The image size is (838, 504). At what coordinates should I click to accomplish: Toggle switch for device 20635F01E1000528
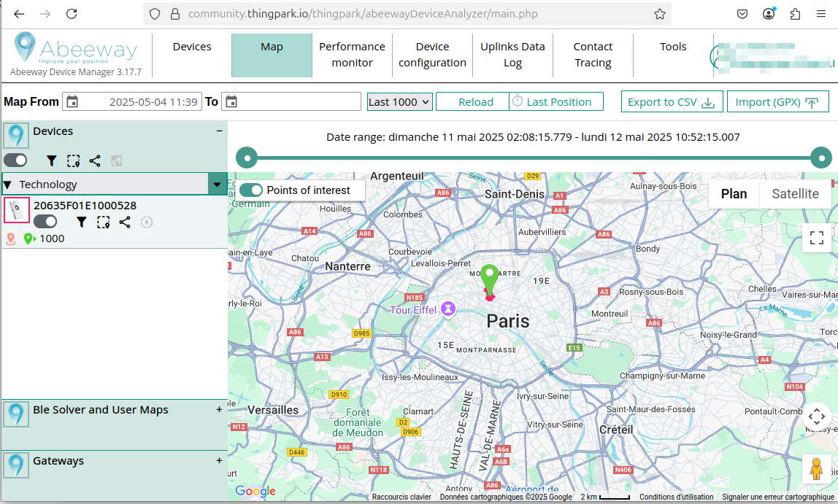(x=45, y=222)
